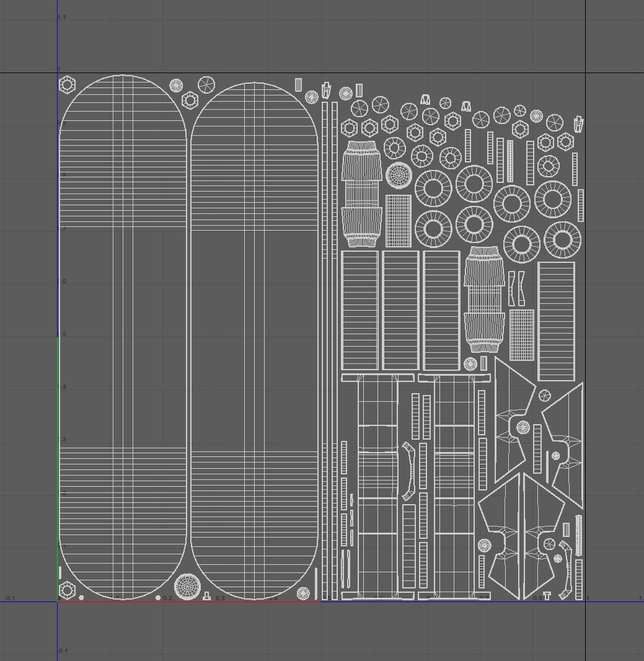
Task: Select the hexagonal nut shell at the UV tile's top-left corner
Action: coord(66,85)
